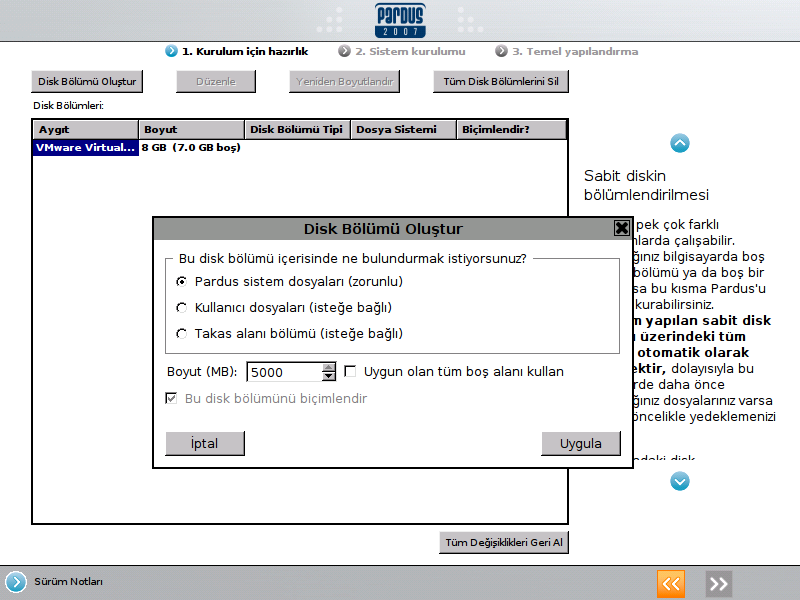The image size is (800, 600).
Task: Click the 1. Kurulum için hazırlık step label
Action: coord(245,52)
